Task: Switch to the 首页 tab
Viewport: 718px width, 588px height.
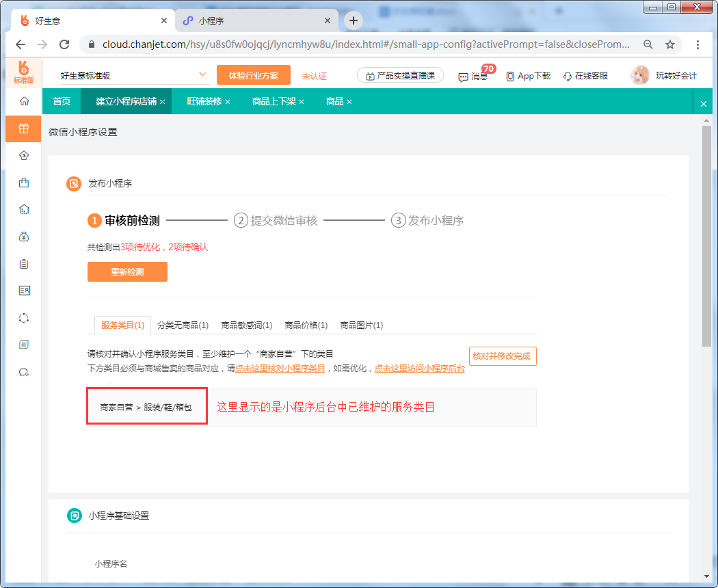Action: [x=62, y=101]
